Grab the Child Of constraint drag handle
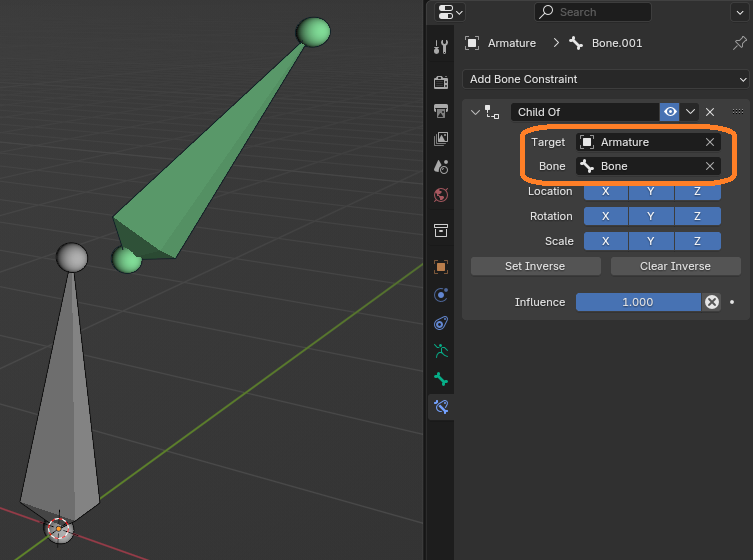This screenshot has height=560, width=753. 738,111
